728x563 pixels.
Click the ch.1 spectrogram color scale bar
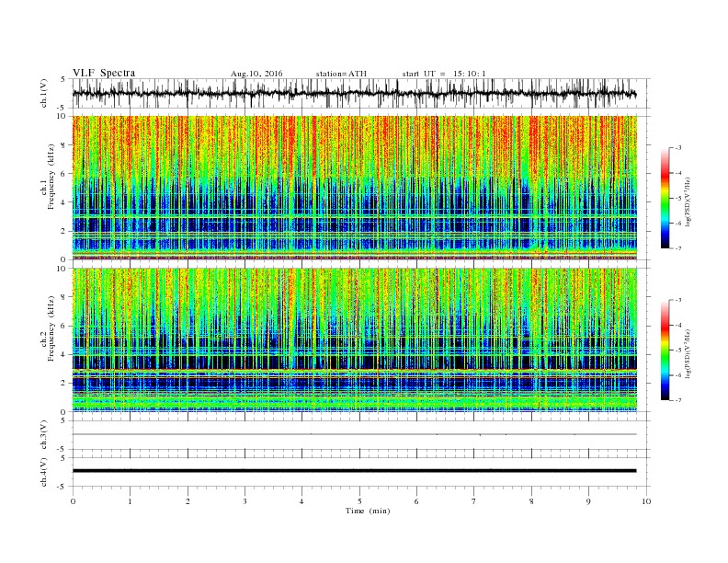click(x=665, y=198)
